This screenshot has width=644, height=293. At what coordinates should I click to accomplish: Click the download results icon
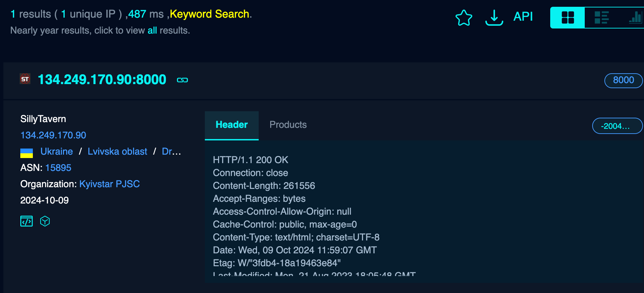(494, 18)
